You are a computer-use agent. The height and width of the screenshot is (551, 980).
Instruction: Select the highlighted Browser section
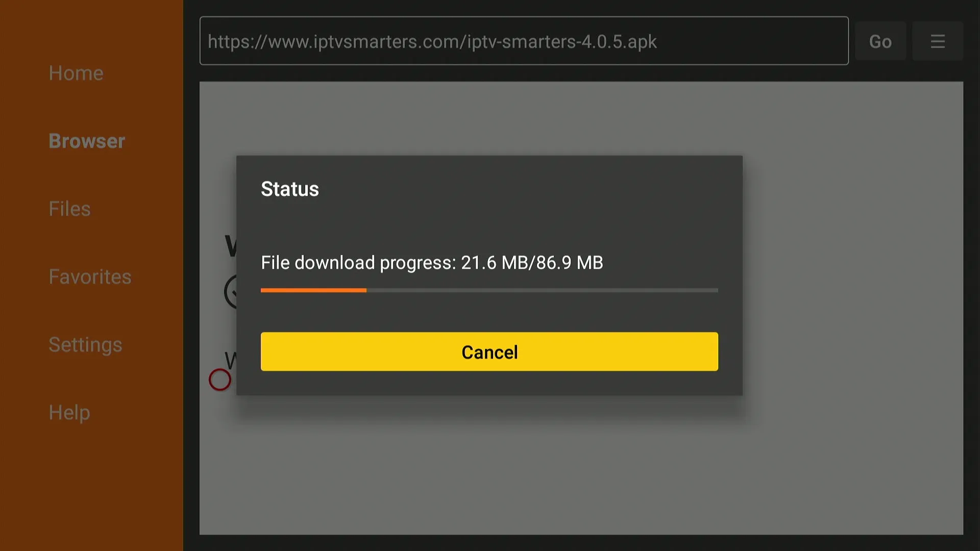point(87,141)
